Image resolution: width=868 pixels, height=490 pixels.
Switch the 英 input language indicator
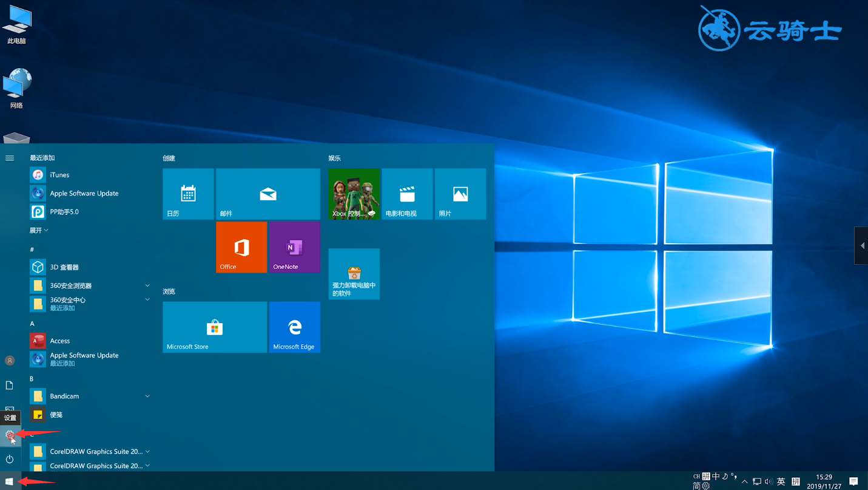(781, 481)
